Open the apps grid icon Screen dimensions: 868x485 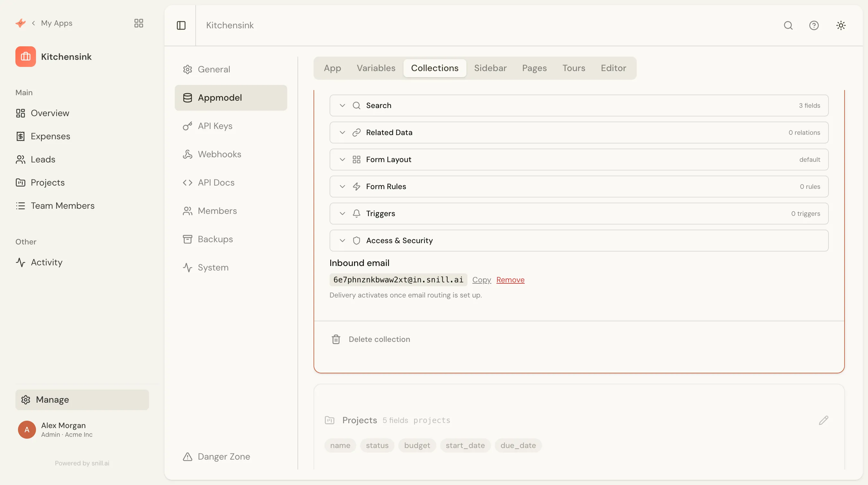point(139,23)
